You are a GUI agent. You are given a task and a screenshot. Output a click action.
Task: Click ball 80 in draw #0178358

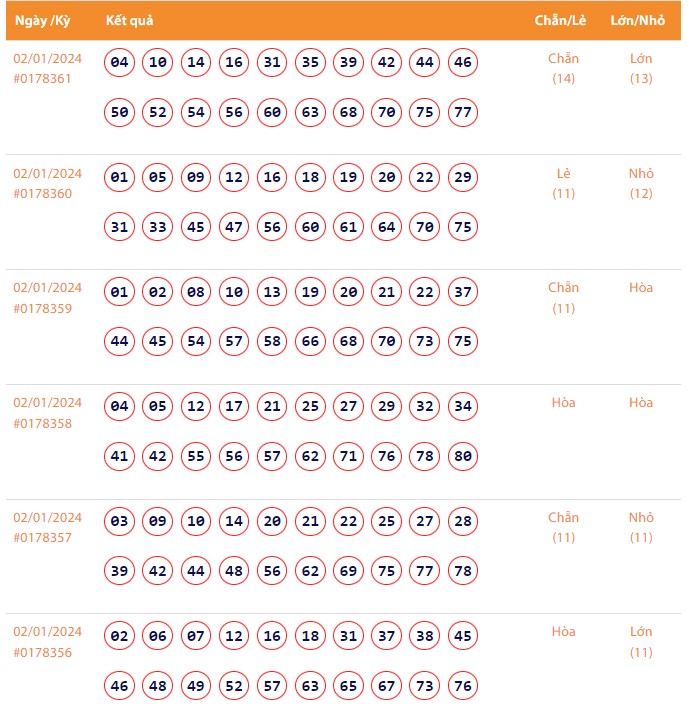pyautogui.click(x=462, y=457)
